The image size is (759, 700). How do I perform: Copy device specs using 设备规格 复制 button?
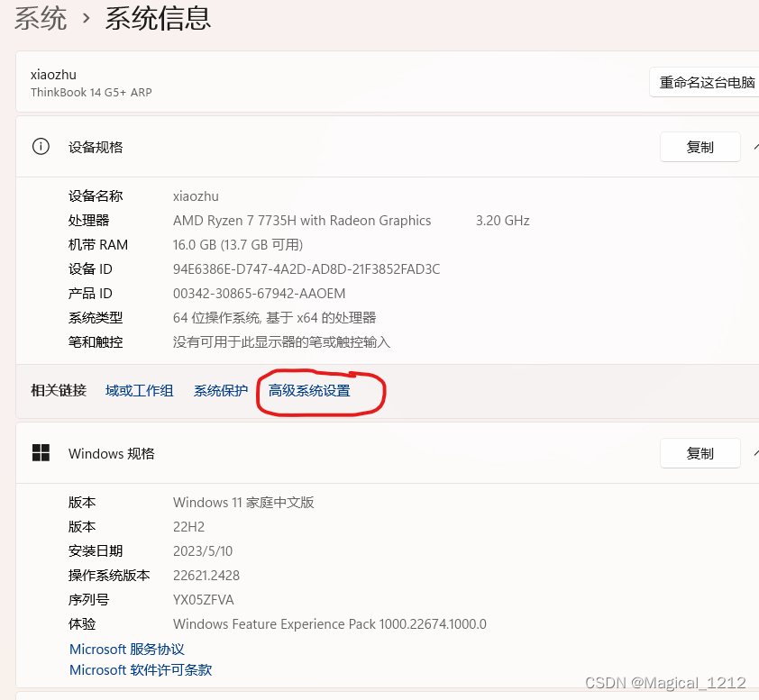click(700, 147)
